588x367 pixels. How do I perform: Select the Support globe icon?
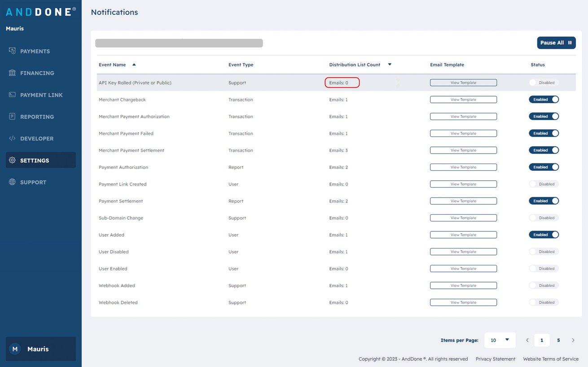pos(11,182)
